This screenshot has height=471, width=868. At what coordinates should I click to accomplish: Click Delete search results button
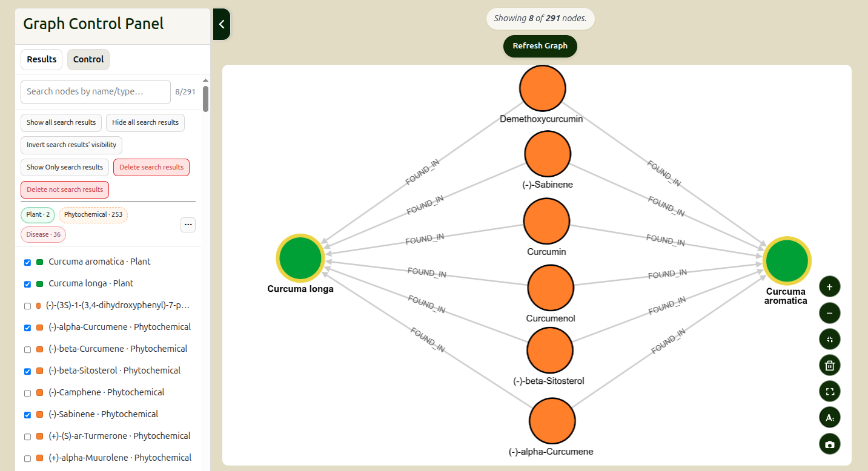(x=151, y=167)
